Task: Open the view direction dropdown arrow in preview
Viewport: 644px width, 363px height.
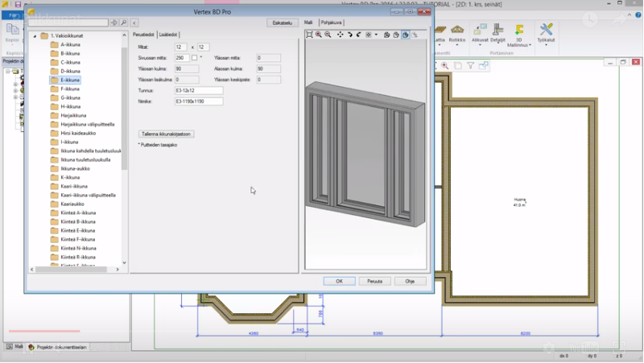Action: pos(376,35)
